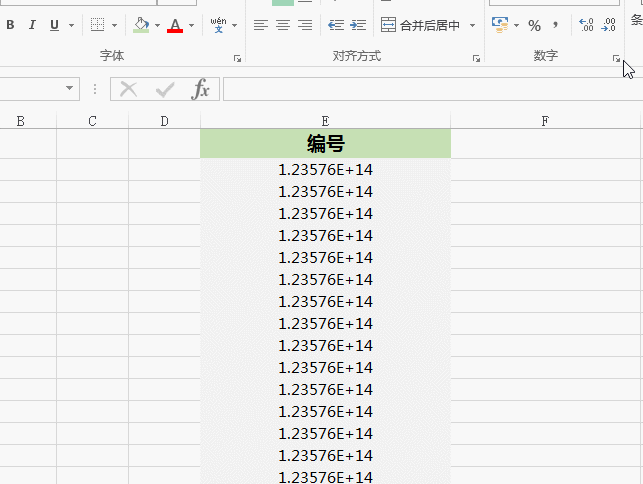Confirm formula entry checkmark
The width and height of the screenshot is (643, 484).
coord(165,89)
